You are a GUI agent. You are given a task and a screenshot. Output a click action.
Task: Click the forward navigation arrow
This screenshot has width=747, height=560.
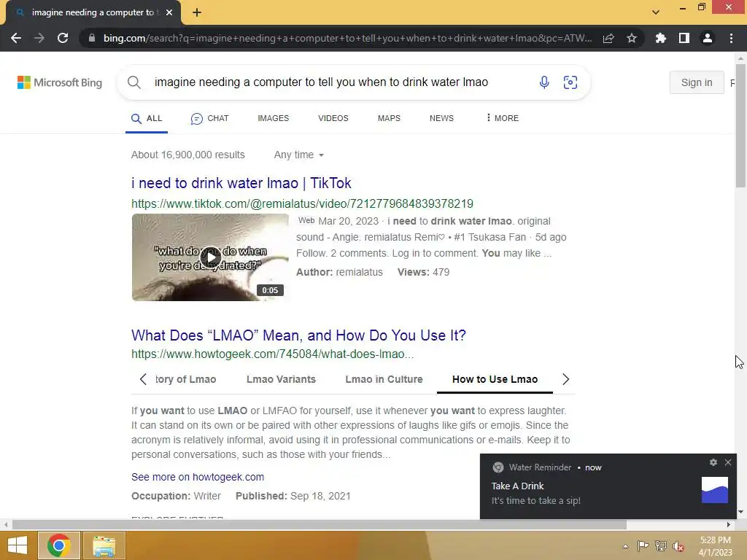point(39,38)
